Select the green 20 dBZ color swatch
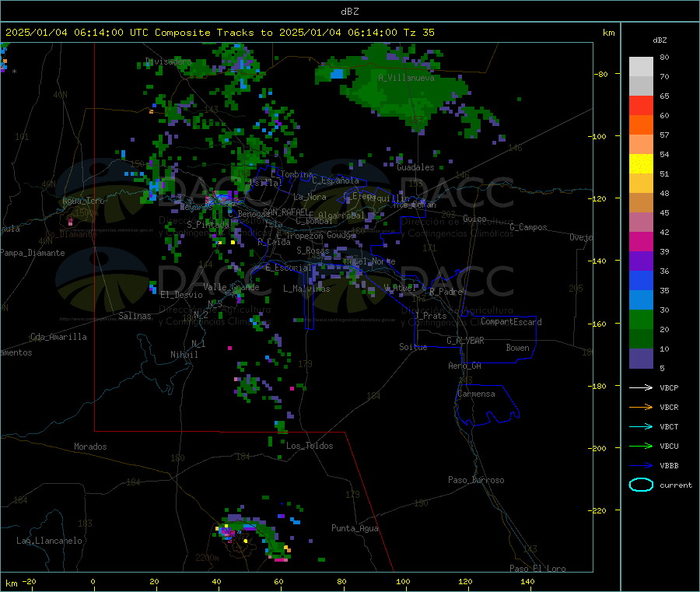Viewport: 700px width, 592px height. click(641, 319)
